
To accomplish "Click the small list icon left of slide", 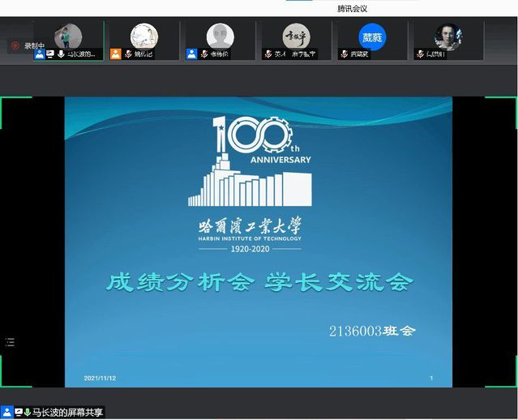I will click(11, 342).
